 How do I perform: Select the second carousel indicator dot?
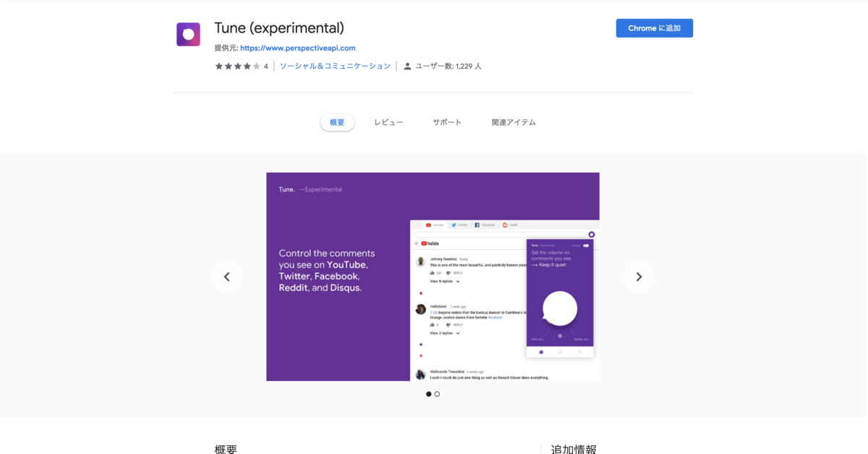[x=437, y=394]
